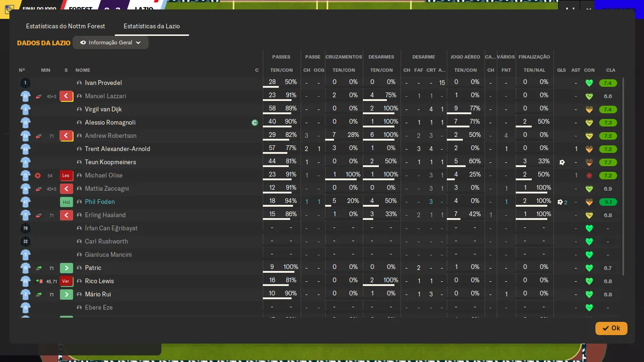Open the Informação Geral view dropdown
644x362 pixels.
click(x=110, y=42)
